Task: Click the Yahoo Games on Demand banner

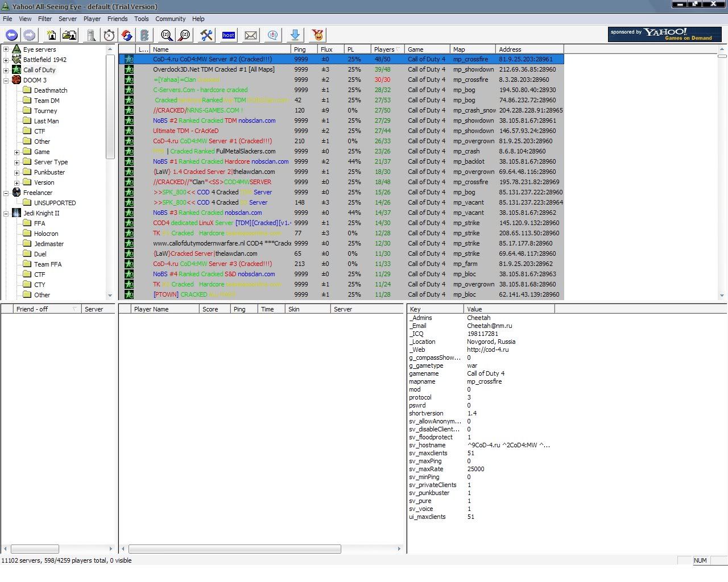Action: pyautogui.click(x=665, y=34)
